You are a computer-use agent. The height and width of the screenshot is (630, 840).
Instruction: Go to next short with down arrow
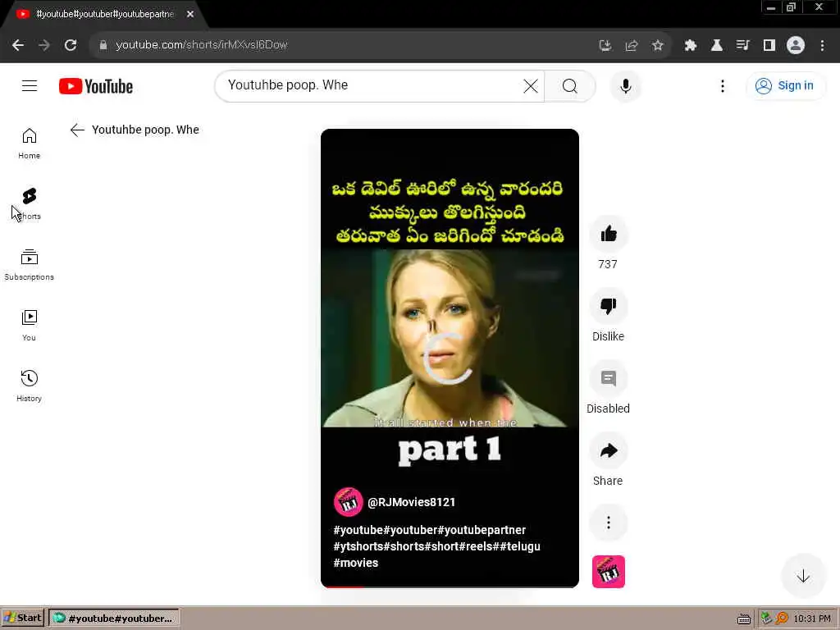(802, 577)
